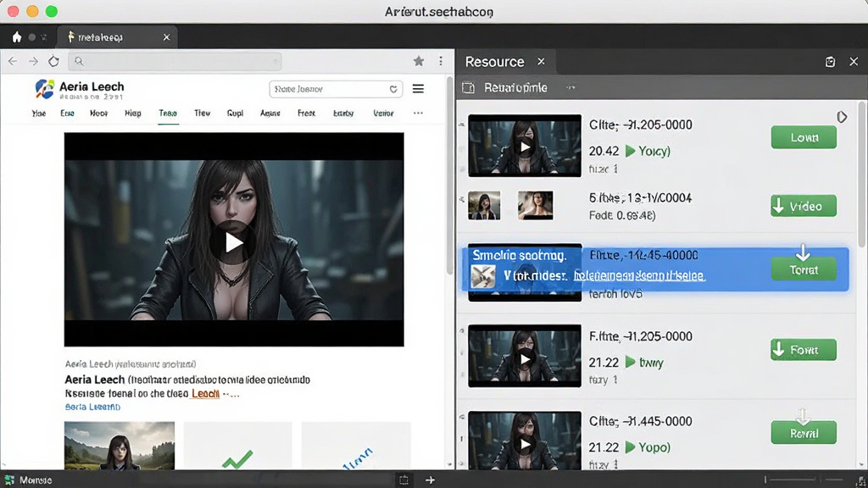Bookmark the page with the star icon
Viewport: 868px width, 488px height.
click(419, 61)
